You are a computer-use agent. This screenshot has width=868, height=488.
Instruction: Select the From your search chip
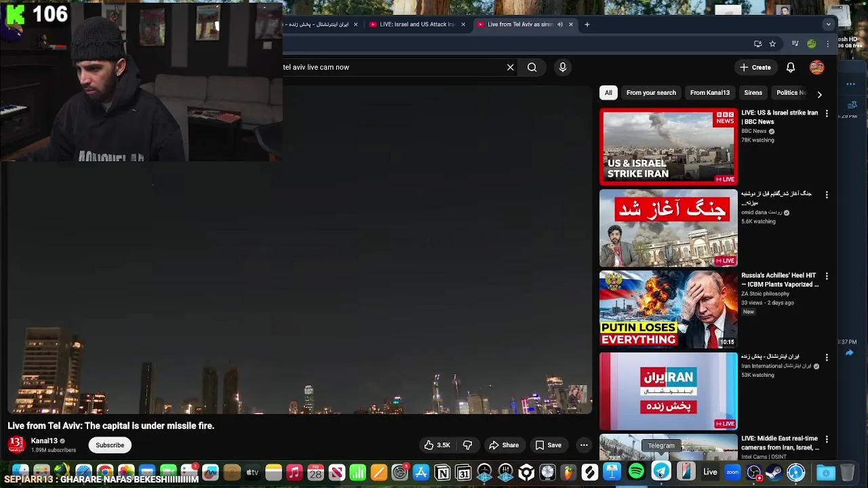click(651, 93)
